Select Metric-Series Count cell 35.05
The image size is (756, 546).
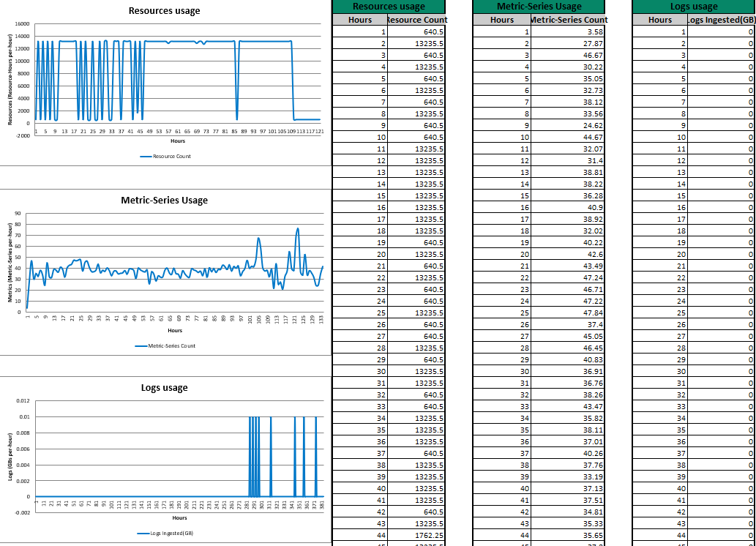point(567,78)
